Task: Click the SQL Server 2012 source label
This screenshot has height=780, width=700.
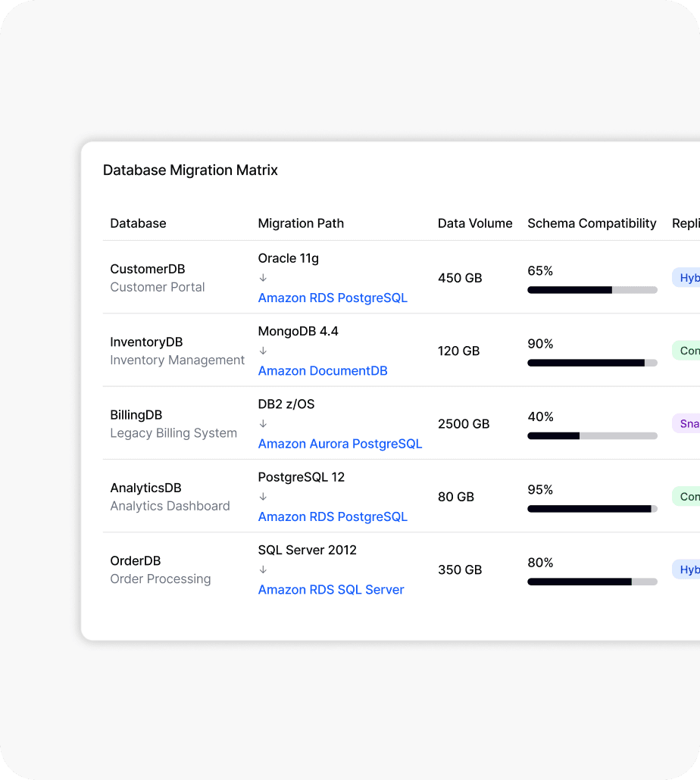Action: tap(308, 551)
